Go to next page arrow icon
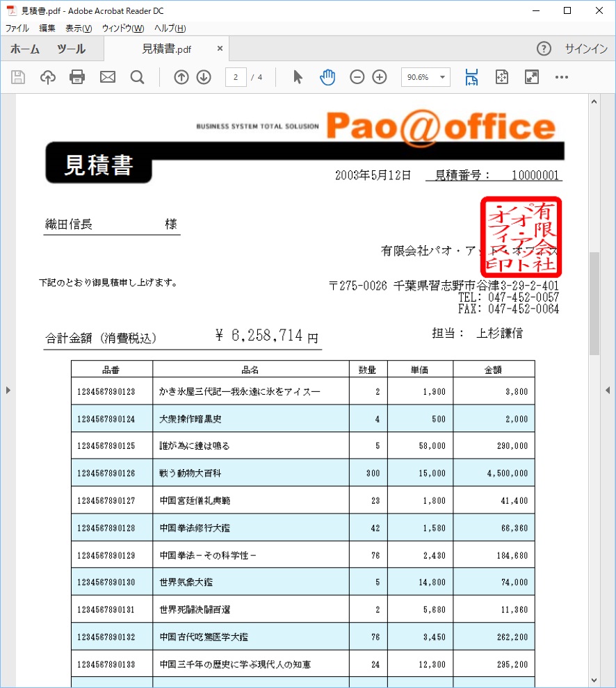 tap(204, 77)
